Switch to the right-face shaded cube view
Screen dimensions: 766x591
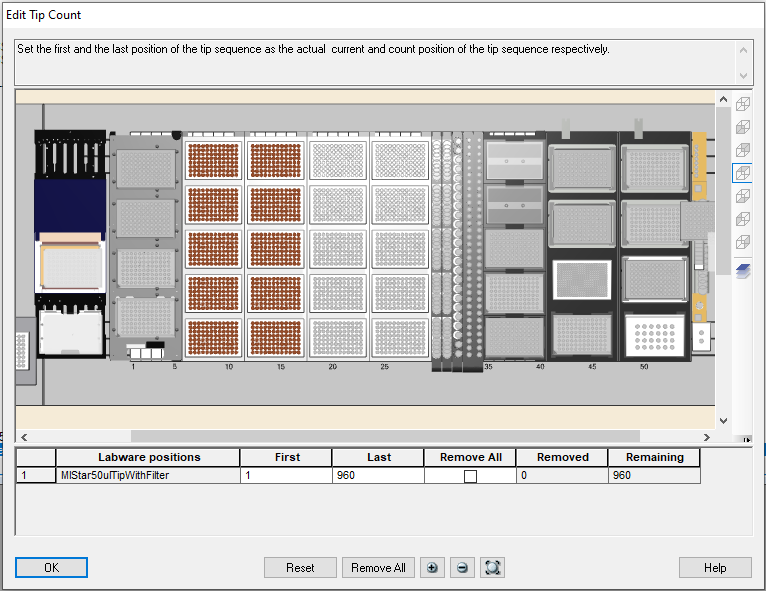click(x=743, y=242)
